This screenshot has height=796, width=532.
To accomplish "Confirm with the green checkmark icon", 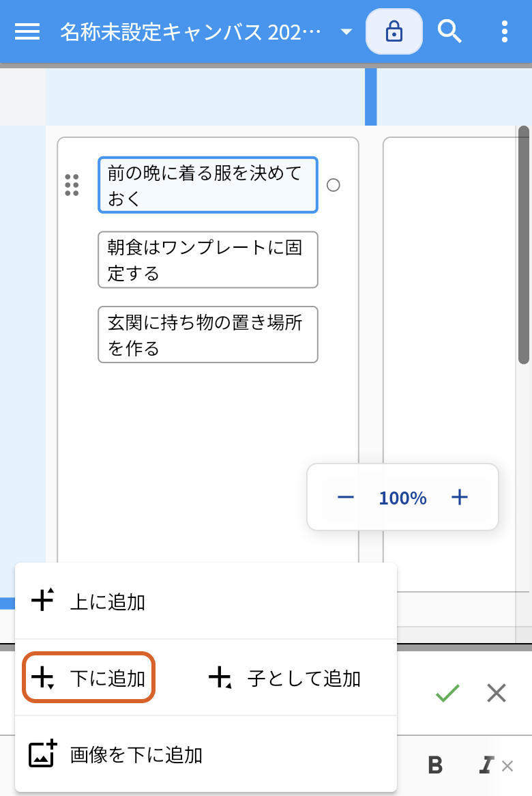I will (447, 693).
